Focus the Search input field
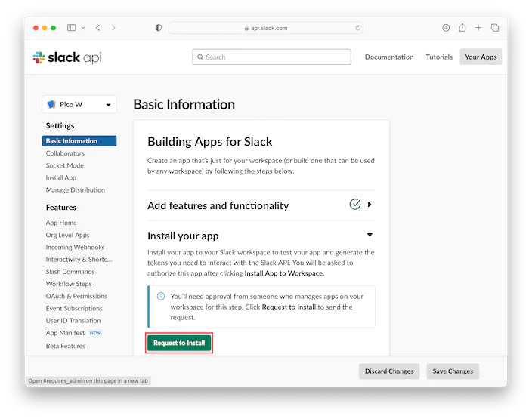Viewport: 532px width, 419px height. pyautogui.click(x=272, y=57)
